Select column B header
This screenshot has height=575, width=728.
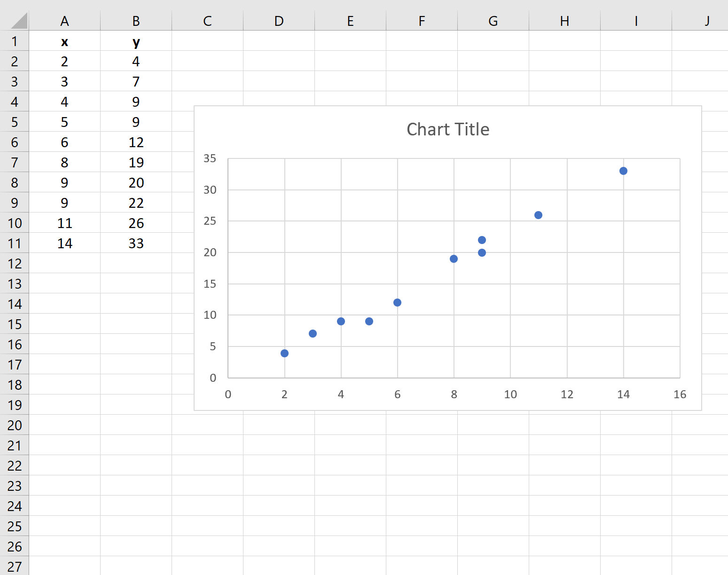point(136,21)
